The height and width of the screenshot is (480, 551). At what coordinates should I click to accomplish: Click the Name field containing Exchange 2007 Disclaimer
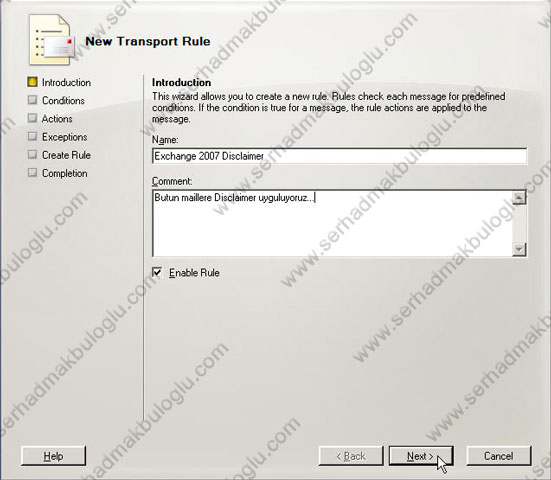[x=339, y=156]
